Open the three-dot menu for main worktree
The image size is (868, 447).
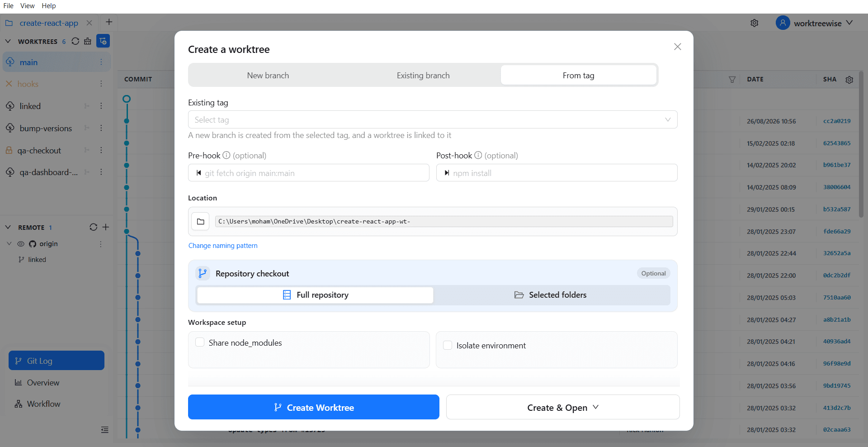(101, 62)
